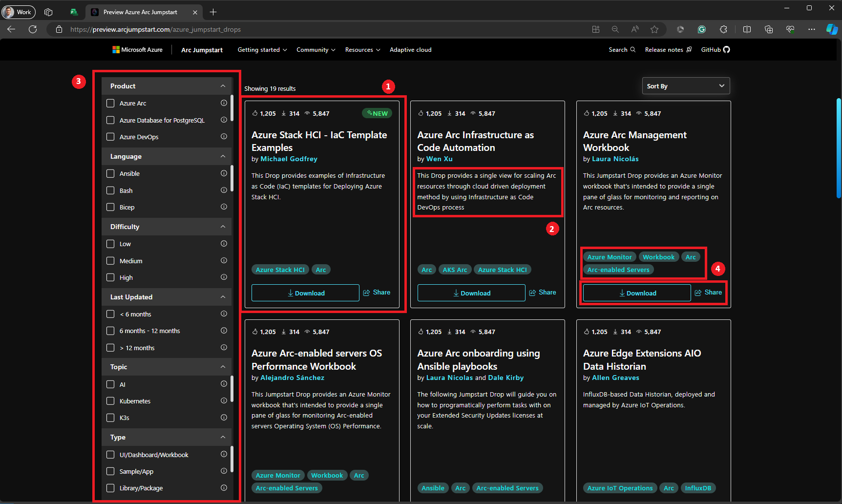The width and height of the screenshot is (842, 504).
Task: Select the Azure Monitor tag on Management Workbook
Action: click(x=610, y=257)
